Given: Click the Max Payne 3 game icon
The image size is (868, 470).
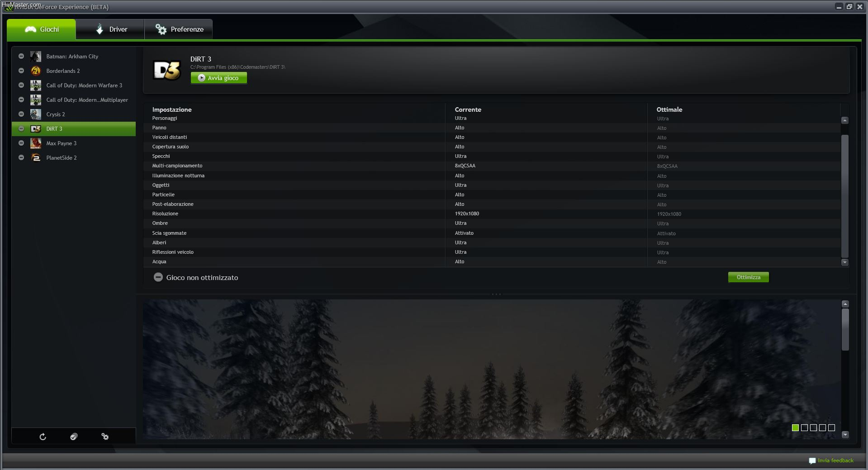Looking at the screenshot, I should click(36, 143).
